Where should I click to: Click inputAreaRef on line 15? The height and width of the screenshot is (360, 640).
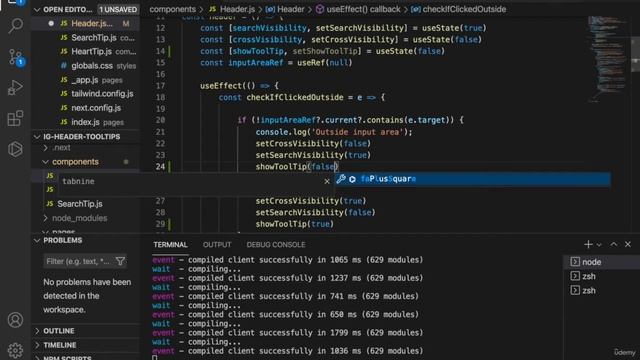coord(256,62)
